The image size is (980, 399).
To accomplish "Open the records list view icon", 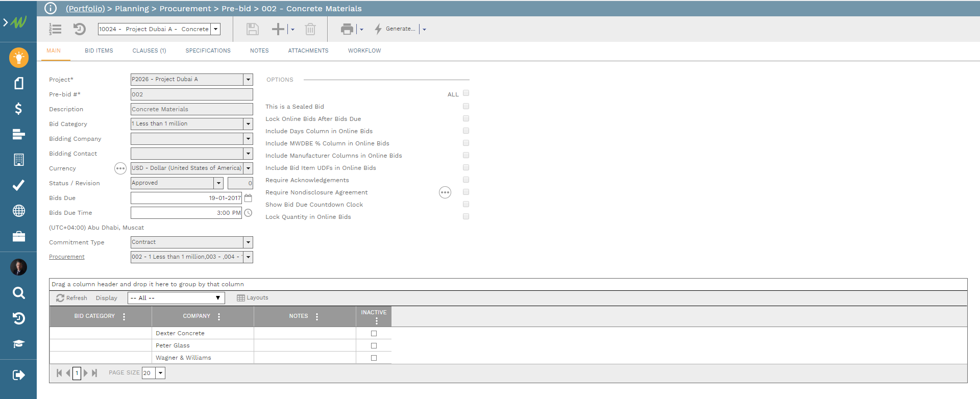I will tap(55, 29).
